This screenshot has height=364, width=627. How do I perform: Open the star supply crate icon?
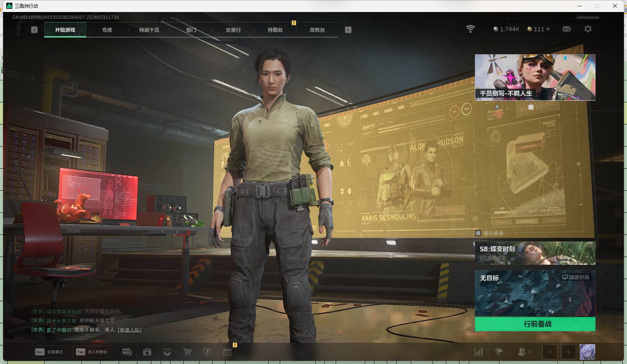tap(147, 352)
